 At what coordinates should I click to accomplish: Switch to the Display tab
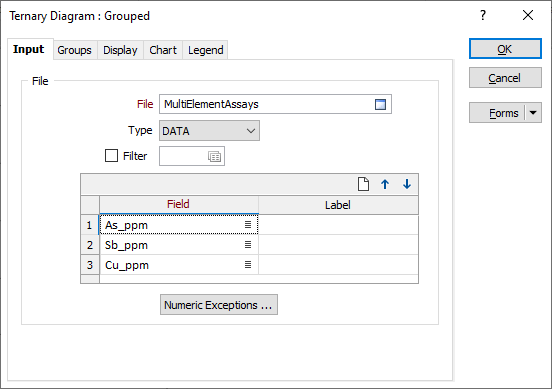(x=120, y=50)
